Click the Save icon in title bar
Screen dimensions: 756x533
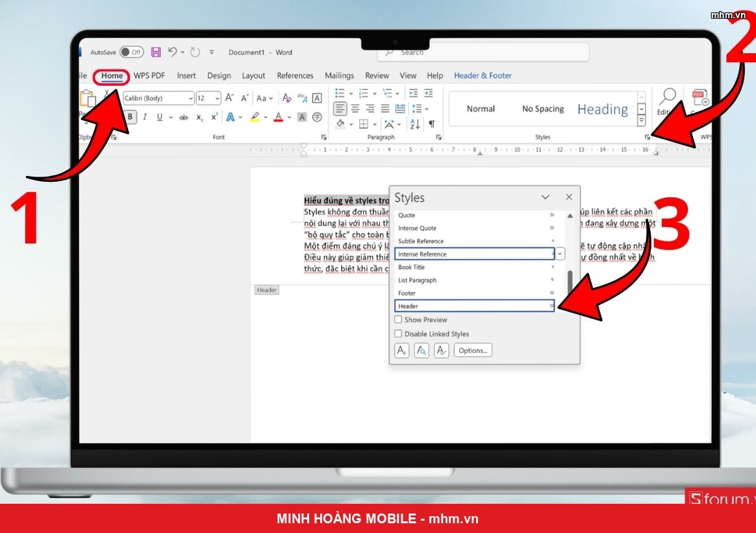coord(156,52)
